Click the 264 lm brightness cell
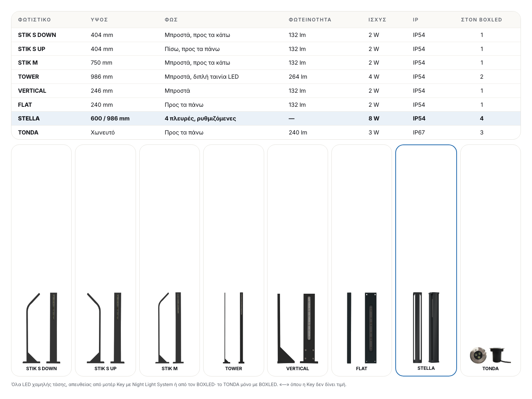This screenshot has height=399, width=532. (298, 77)
